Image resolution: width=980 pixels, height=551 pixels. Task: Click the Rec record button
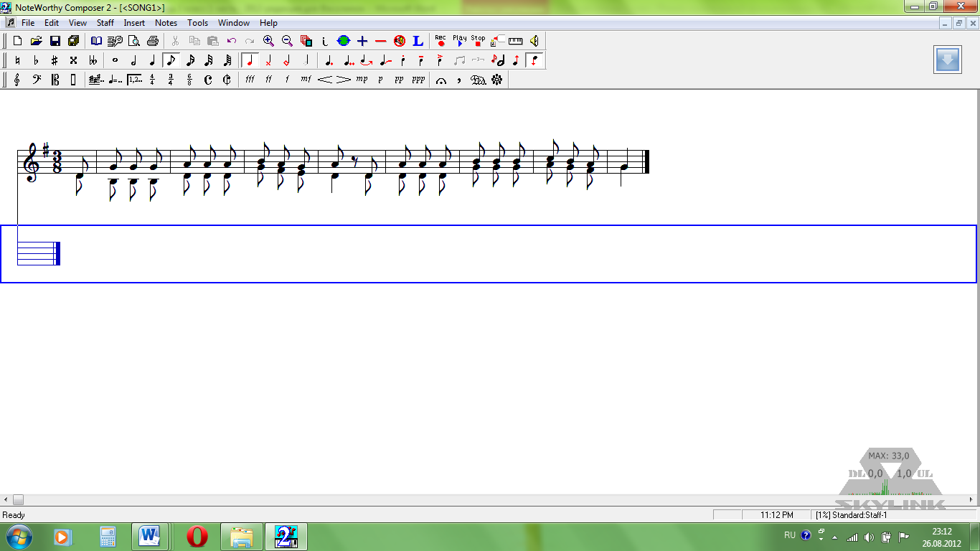[x=440, y=41]
